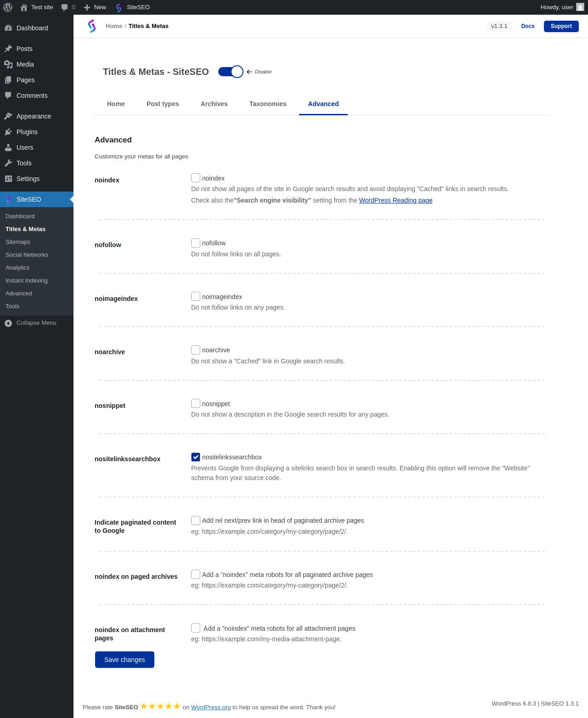Click the user avatar in admin bar
Image resolution: width=588 pixels, height=718 pixels.
coord(580,7)
